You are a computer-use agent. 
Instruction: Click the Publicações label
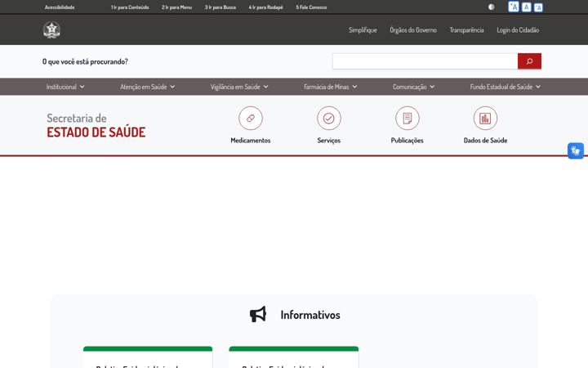pyautogui.click(x=408, y=140)
